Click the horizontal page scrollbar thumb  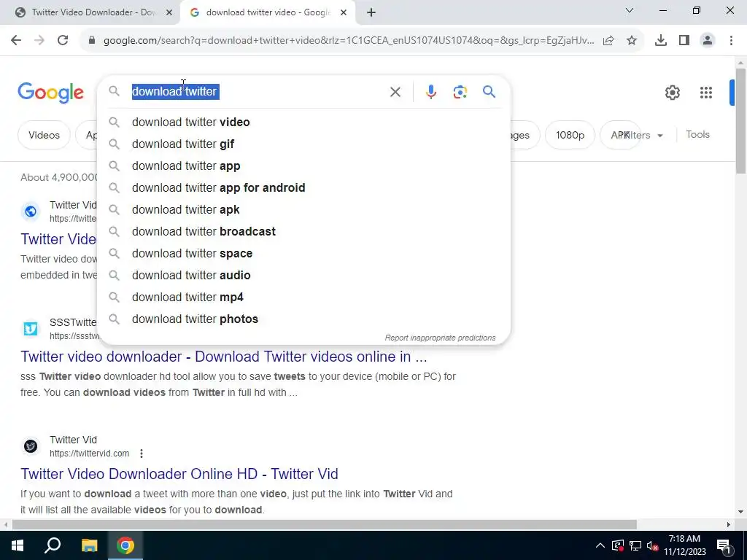tap(325, 525)
